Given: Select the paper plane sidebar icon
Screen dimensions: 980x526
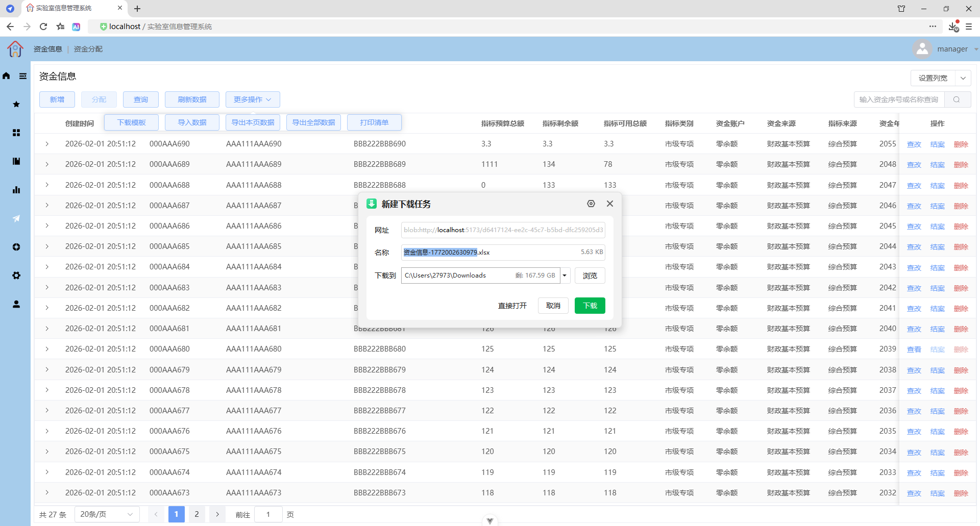Looking at the screenshot, I should [x=16, y=218].
